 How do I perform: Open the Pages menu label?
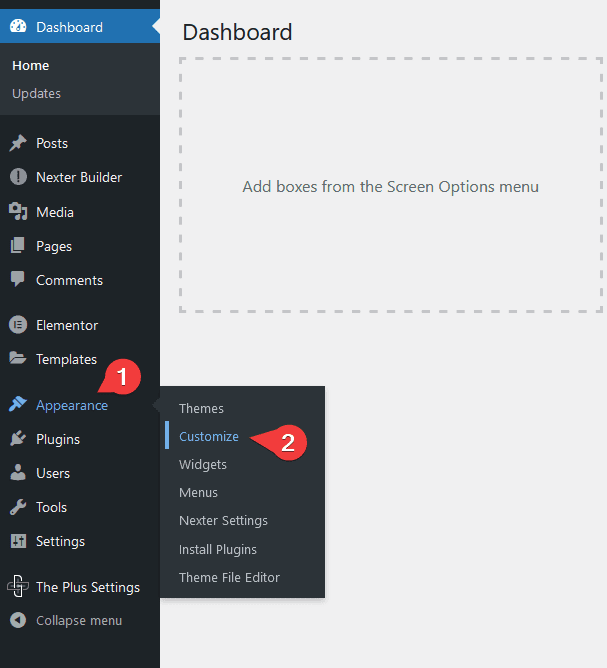tap(54, 247)
